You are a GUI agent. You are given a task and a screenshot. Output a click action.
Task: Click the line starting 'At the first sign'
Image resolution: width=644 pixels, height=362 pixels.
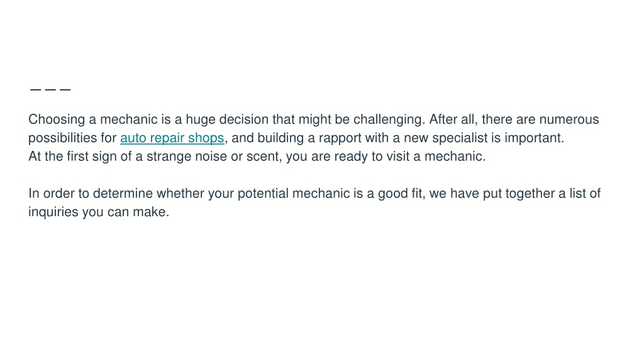[257, 156]
